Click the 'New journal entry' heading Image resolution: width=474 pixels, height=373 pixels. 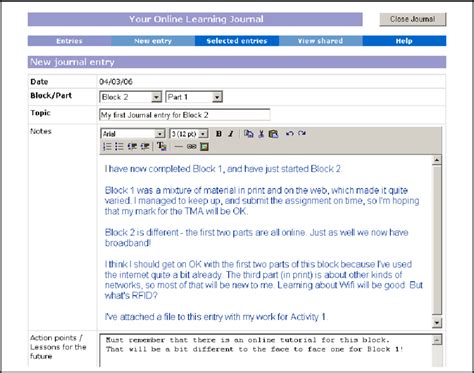coord(72,62)
